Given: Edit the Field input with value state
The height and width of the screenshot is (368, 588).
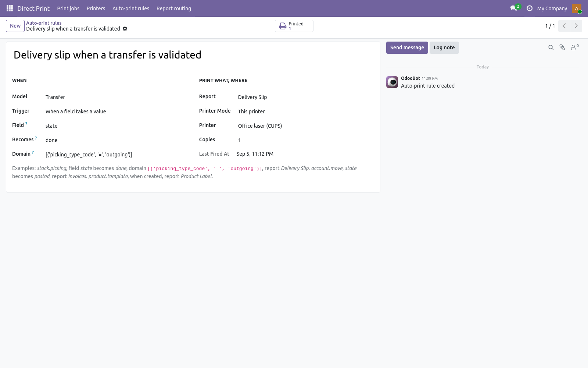Looking at the screenshot, I should [116, 126].
